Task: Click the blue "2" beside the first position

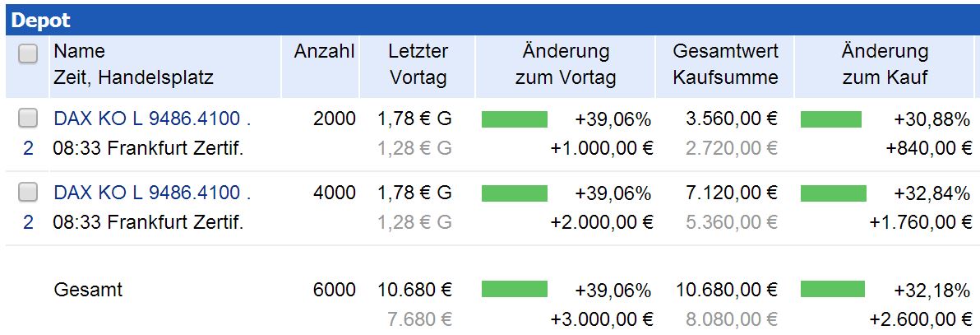Action: [28, 149]
